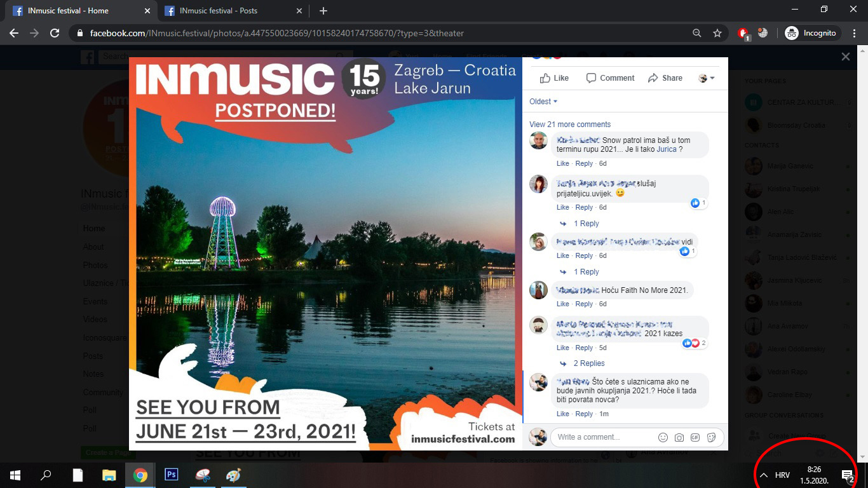Open the Jurica mention link
The height and width of the screenshot is (488, 868).
(x=667, y=149)
